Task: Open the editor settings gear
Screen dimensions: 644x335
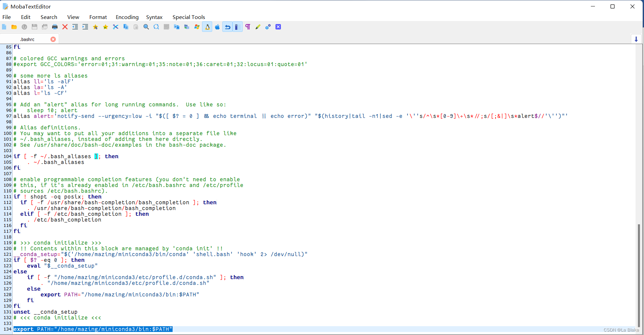Action: (x=268, y=27)
